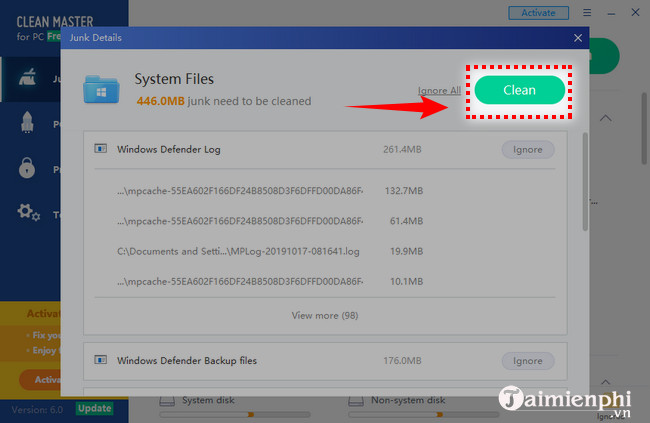Open Tools gears icon in sidebar

pos(29,212)
